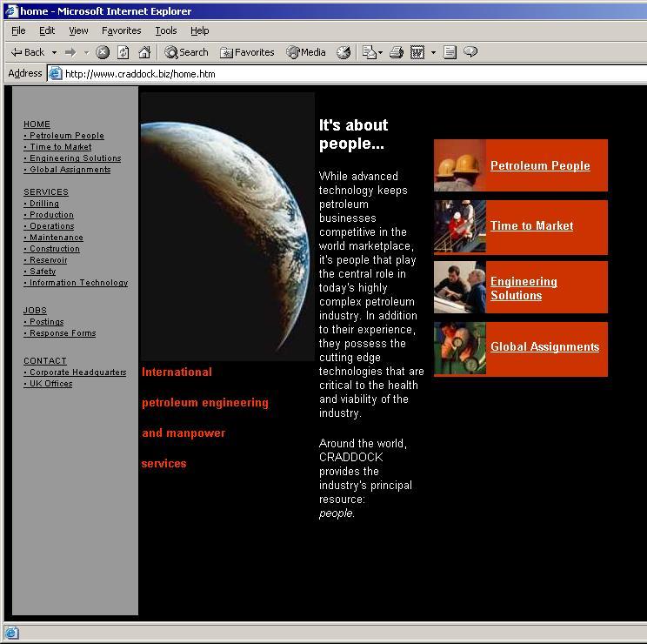Open the Favorites toolbar button
The width and height of the screenshot is (647, 644).
click(247, 52)
